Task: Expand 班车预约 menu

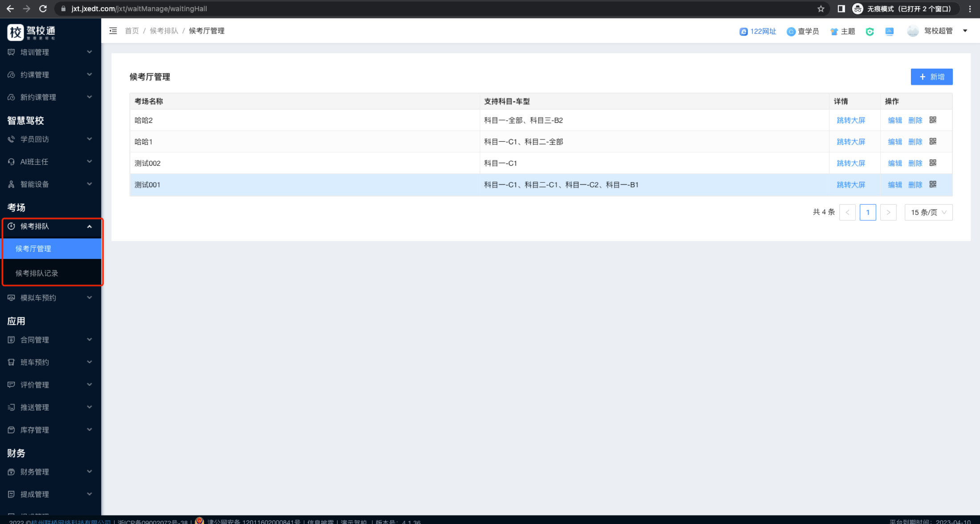Action: [x=50, y=362]
